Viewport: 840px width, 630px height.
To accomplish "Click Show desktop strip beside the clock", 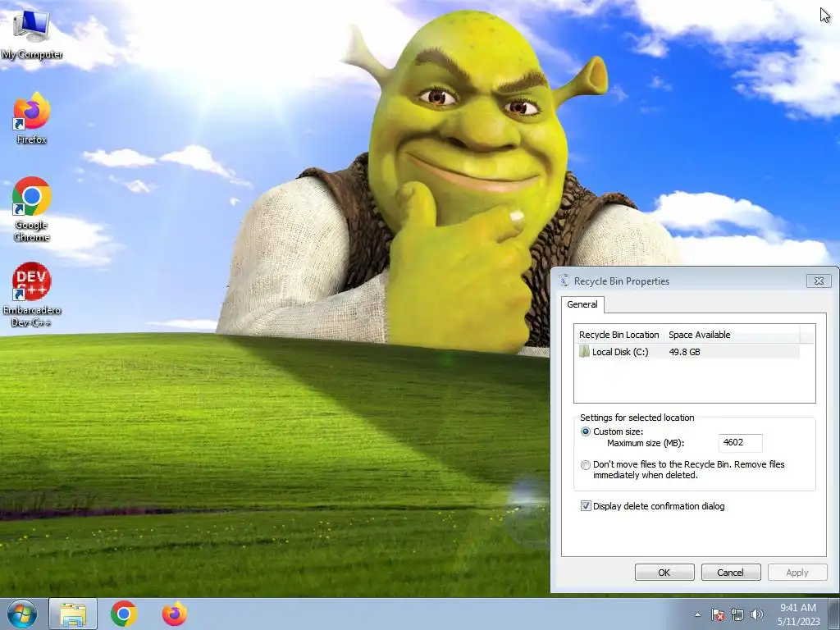I will (x=834, y=614).
